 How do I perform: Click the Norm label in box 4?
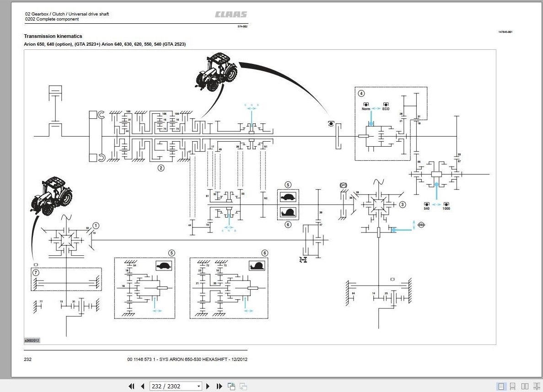pyautogui.click(x=366, y=109)
